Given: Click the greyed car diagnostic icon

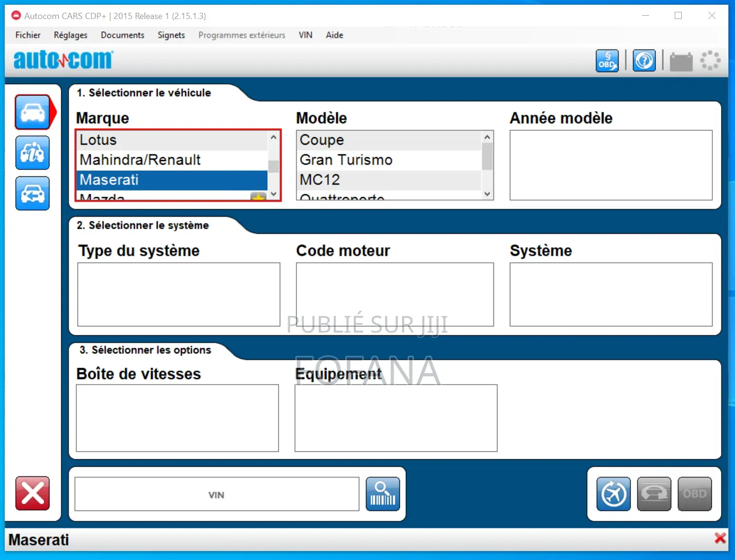Looking at the screenshot, I should point(654,494).
